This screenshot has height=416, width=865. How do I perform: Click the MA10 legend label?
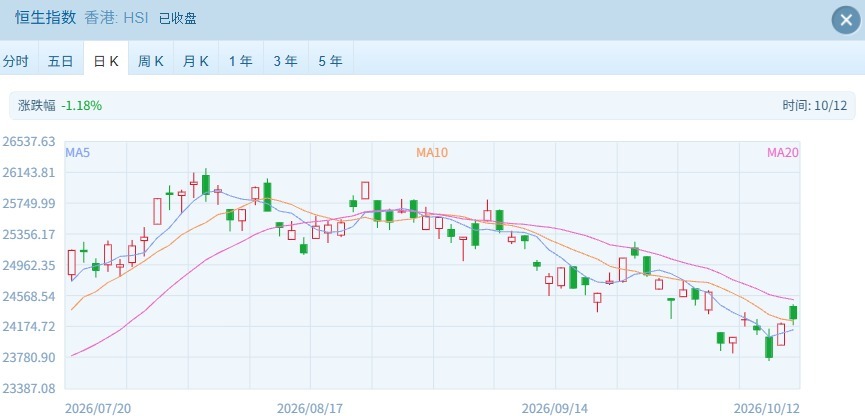pyautogui.click(x=432, y=152)
